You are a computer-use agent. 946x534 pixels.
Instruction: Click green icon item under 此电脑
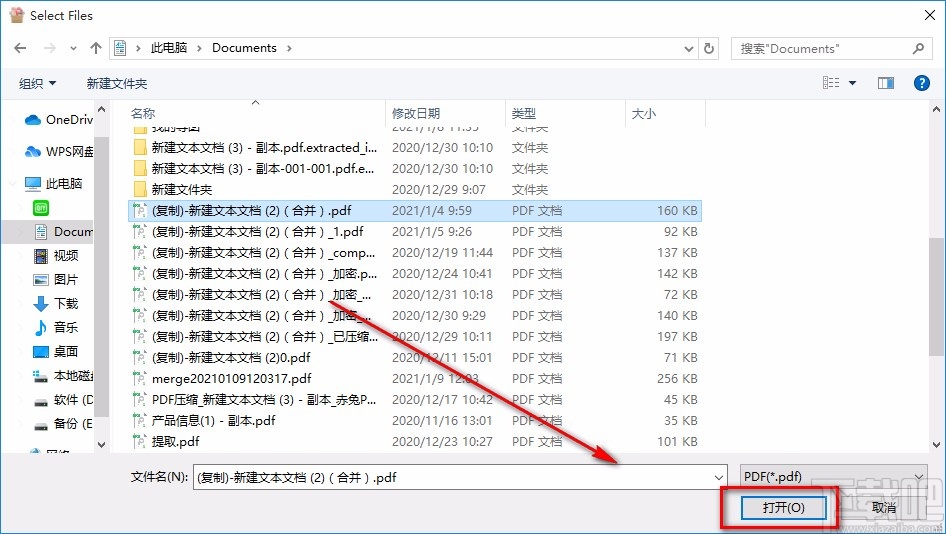point(41,208)
